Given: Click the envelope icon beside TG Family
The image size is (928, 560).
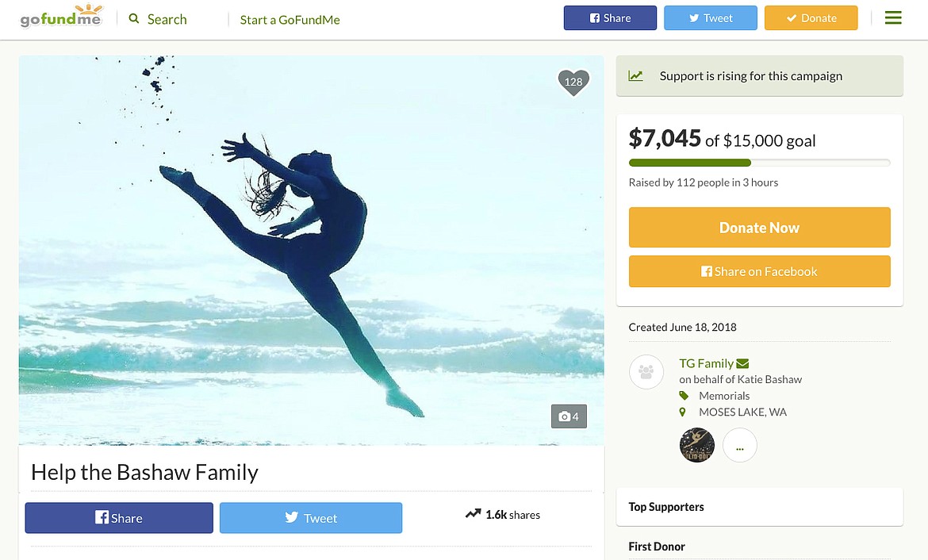Looking at the screenshot, I should pos(743,363).
